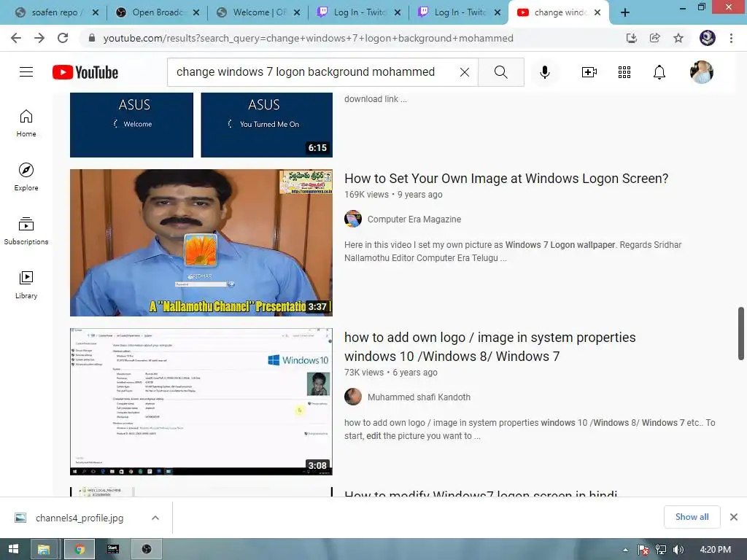This screenshot has height=560, width=747.
Task: Open 'how to add own logo' video title
Action: [489, 346]
